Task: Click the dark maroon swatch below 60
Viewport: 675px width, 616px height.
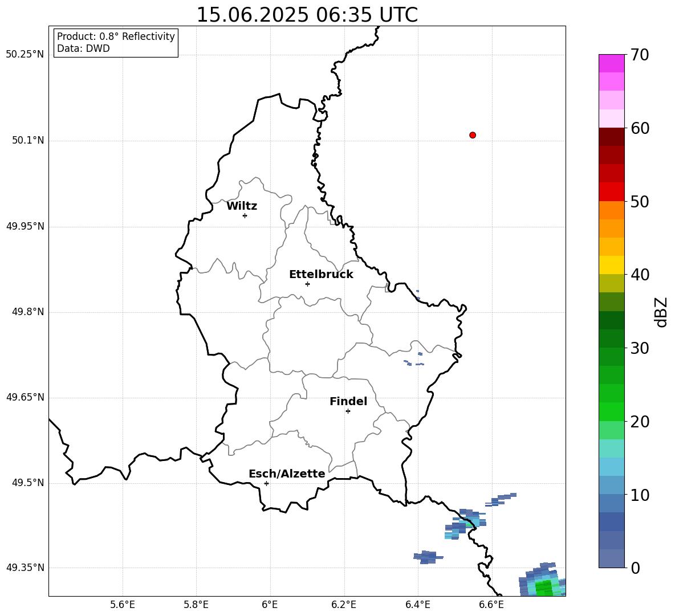Action: (x=611, y=137)
